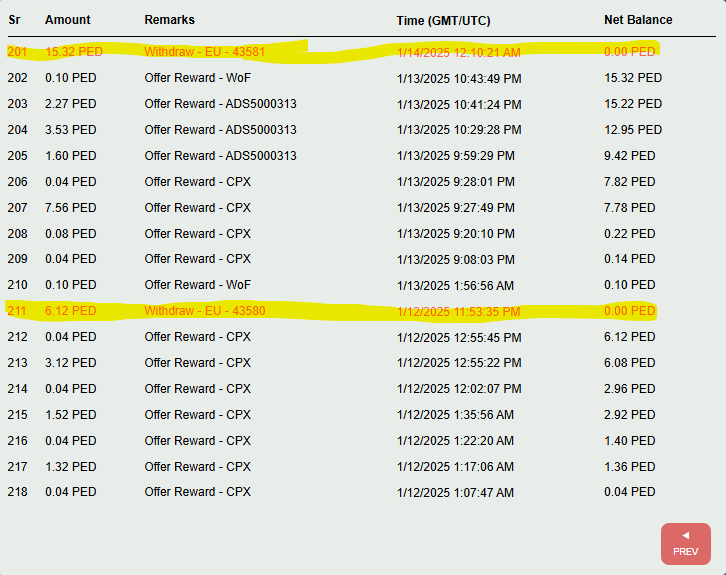Click the Remarks column header

point(169,20)
